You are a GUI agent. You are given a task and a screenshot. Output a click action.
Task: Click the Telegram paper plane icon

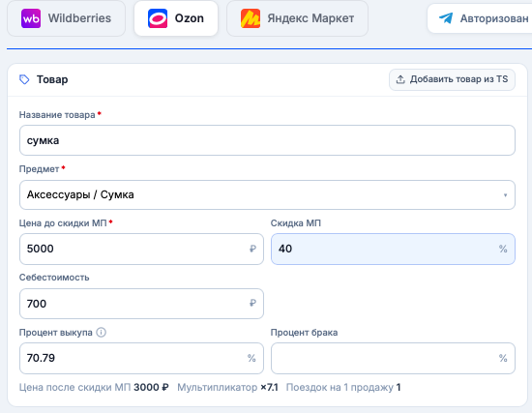click(446, 18)
